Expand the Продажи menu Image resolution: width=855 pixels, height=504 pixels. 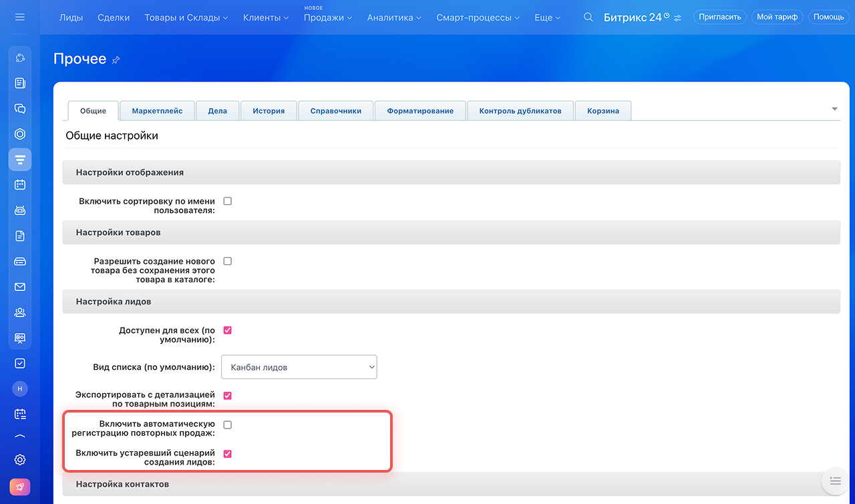click(x=328, y=17)
